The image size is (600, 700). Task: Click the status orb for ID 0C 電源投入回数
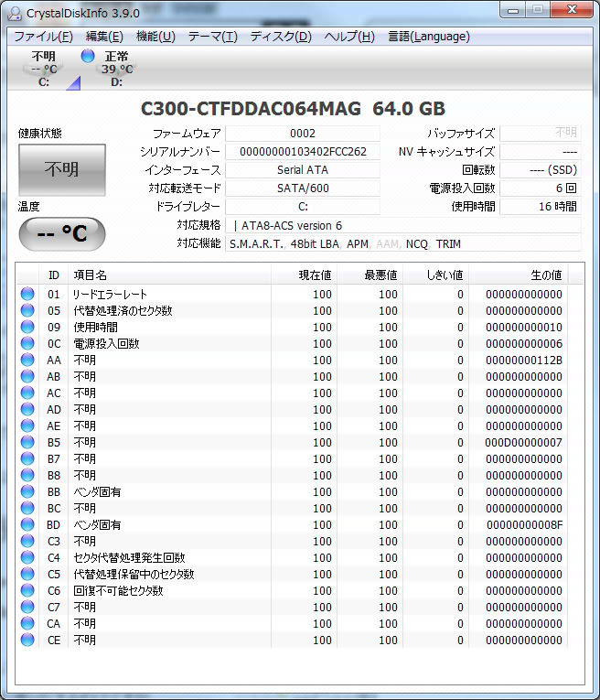(x=27, y=343)
